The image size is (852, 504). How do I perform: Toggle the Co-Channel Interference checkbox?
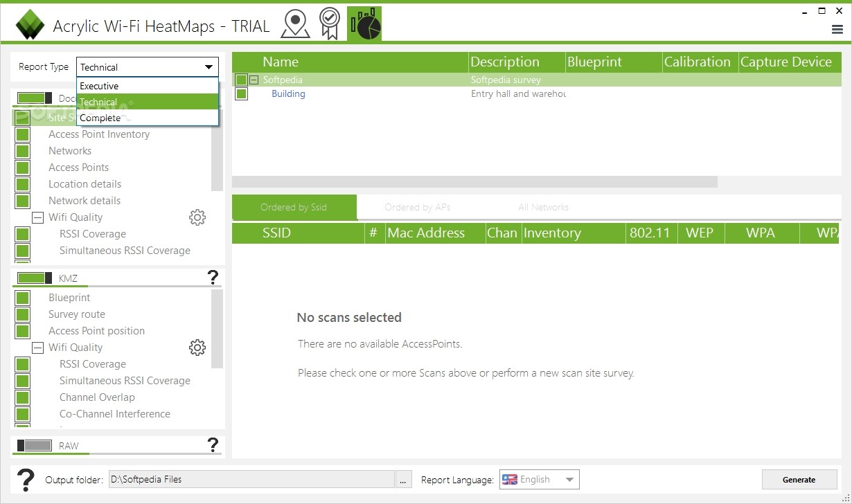click(x=22, y=414)
